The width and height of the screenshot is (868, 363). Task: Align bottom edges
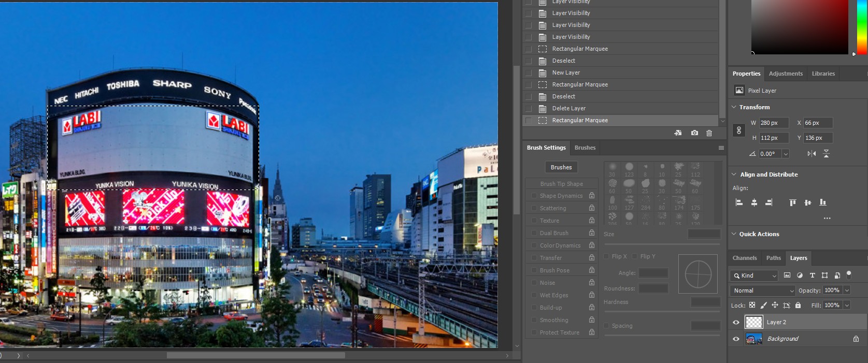[822, 202]
